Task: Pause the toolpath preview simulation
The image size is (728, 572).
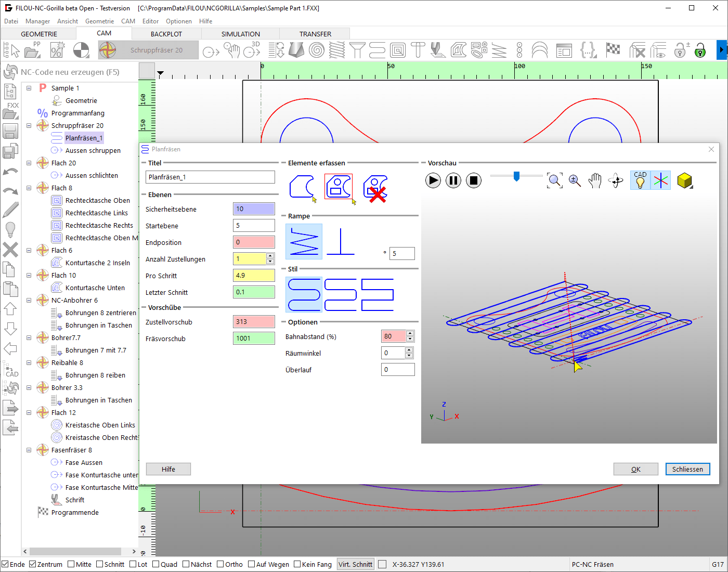Action: (453, 180)
